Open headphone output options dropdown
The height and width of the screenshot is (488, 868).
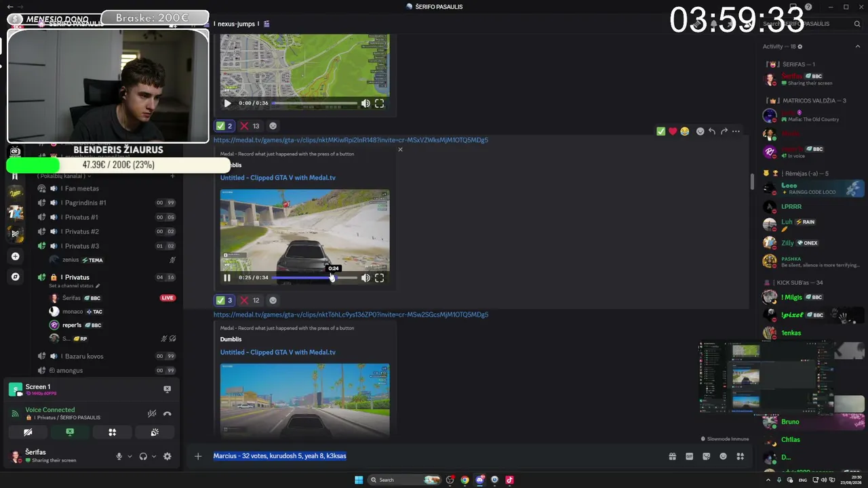154,456
